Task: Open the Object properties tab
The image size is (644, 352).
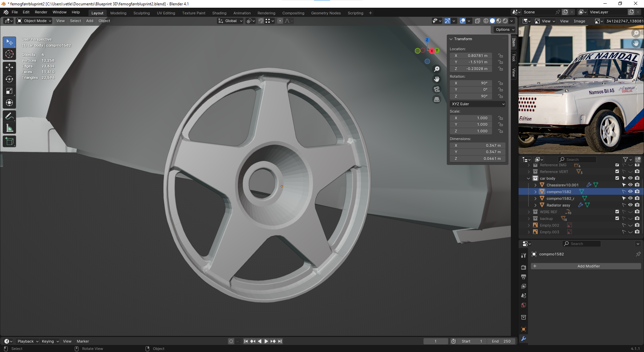Action: [x=524, y=329]
